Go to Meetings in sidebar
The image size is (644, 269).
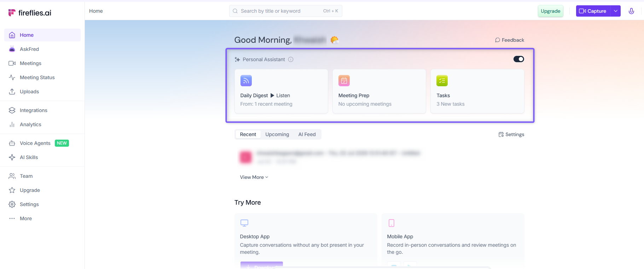click(x=42, y=63)
